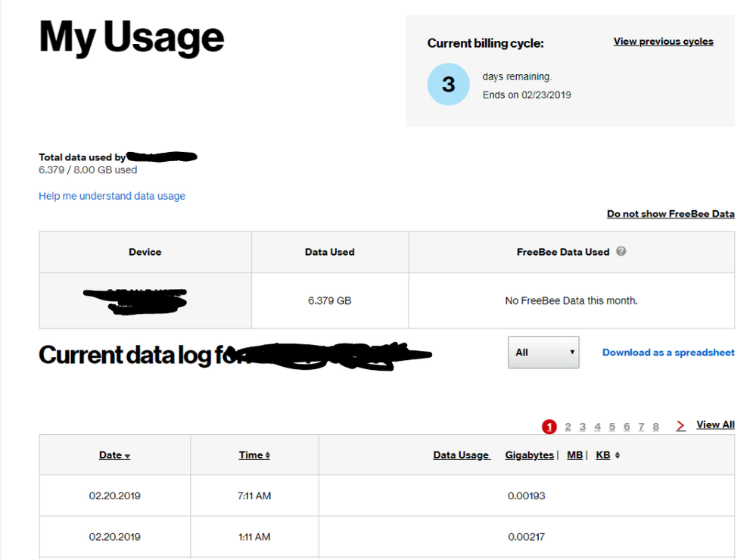Go to page 8 of data log

coord(655,427)
